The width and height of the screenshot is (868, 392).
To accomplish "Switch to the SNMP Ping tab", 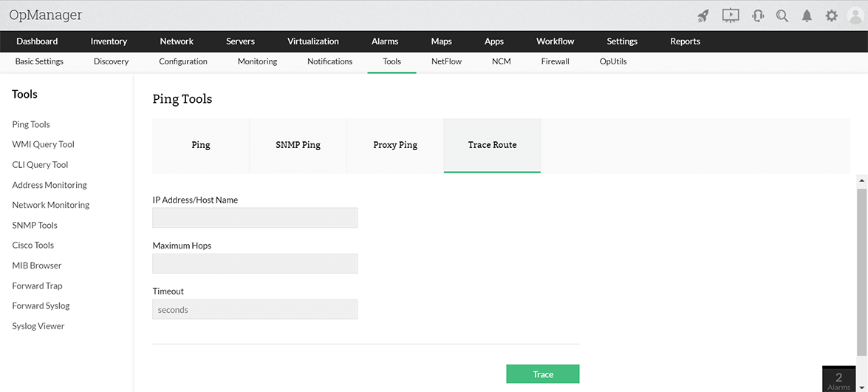I will (298, 145).
